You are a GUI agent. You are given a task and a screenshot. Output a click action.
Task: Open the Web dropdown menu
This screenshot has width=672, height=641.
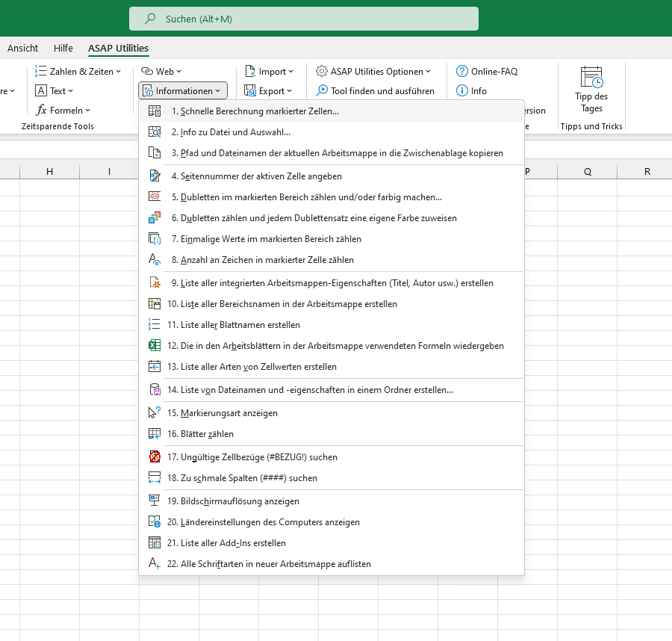tap(161, 71)
